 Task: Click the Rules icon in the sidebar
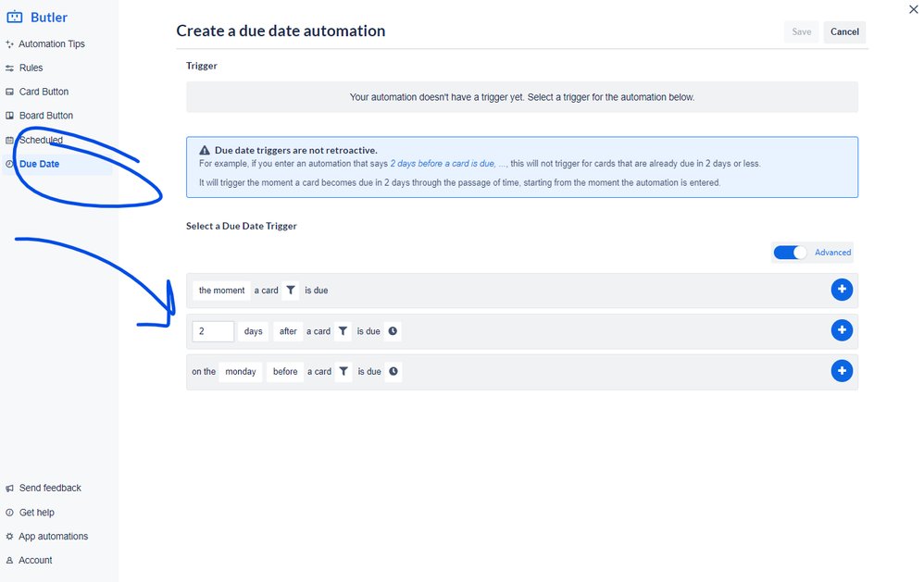pyautogui.click(x=10, y=67)
